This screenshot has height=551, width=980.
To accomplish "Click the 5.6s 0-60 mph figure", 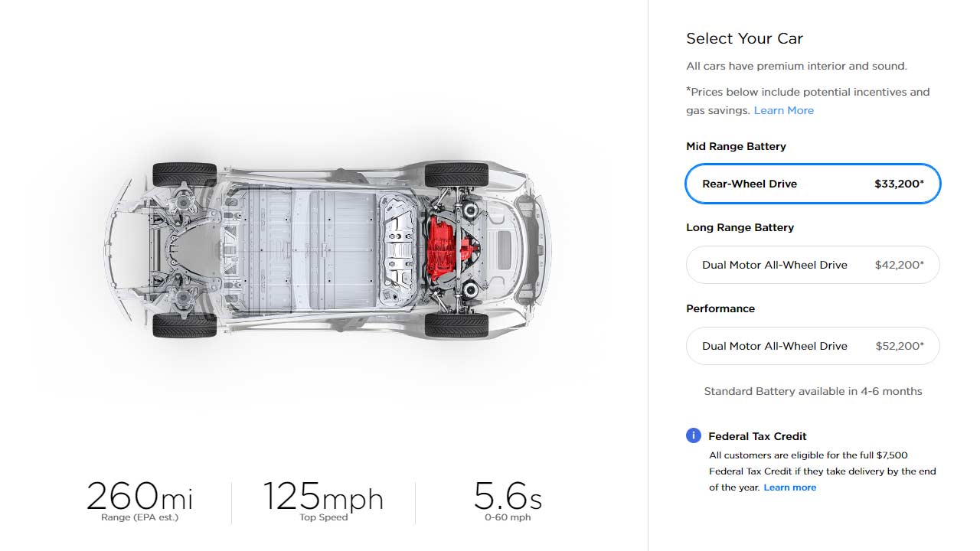I will coord(508,499).
